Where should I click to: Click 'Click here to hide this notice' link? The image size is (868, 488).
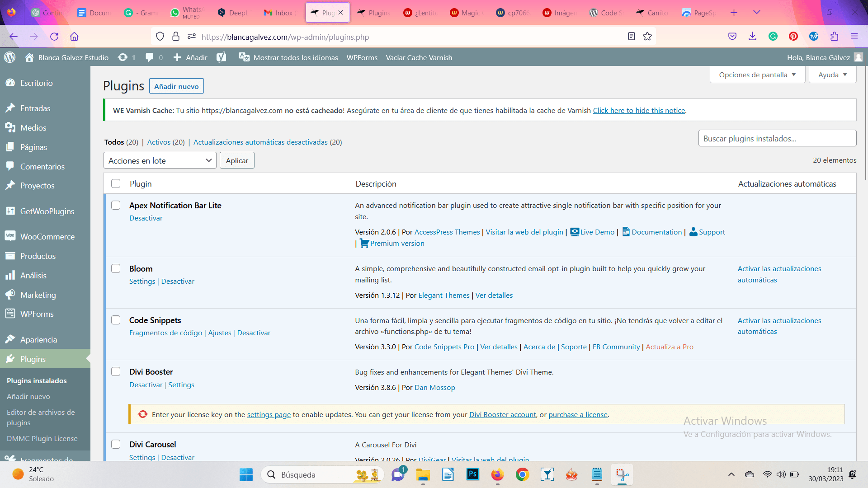pos(639,110)
